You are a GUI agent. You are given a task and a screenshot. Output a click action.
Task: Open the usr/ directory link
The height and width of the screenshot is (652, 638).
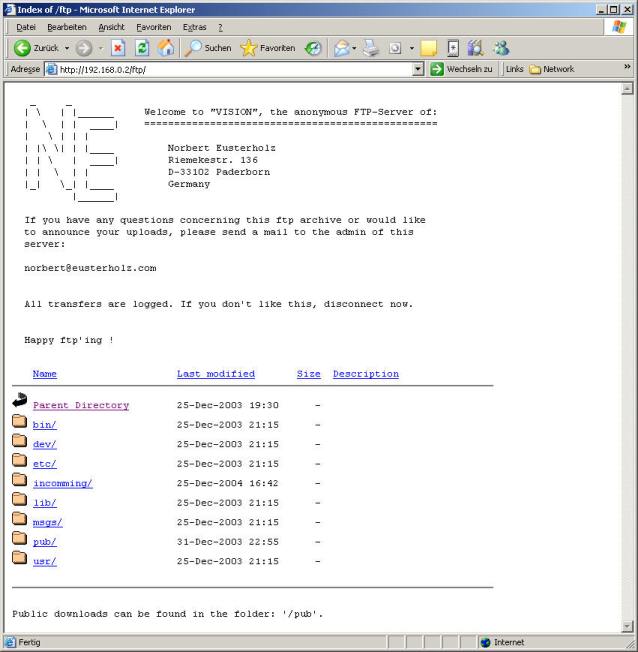[x=45, y=562]
